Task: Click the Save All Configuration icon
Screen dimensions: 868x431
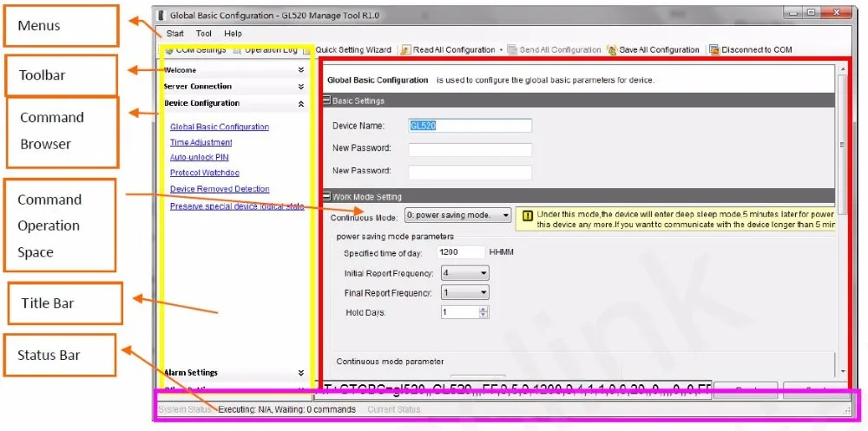Action: (612, 49)
